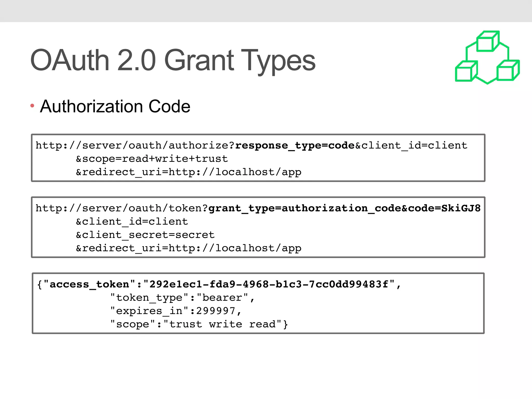Image resolution: width=532 pixels, height=399 pixels.
Task: Click '&redirect_uri=http://localhost/app' in the token box
Action: (x=189, y=248)
